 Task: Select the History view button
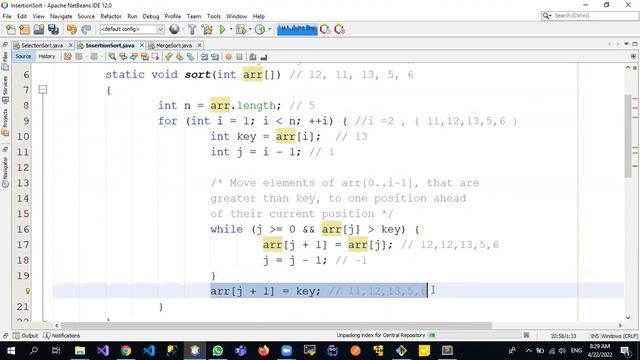(47, 57)
